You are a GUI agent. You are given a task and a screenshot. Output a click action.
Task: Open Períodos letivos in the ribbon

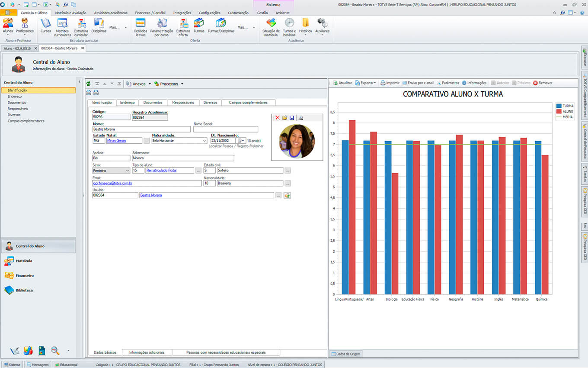pyautogui.click(x=141, y=23)
